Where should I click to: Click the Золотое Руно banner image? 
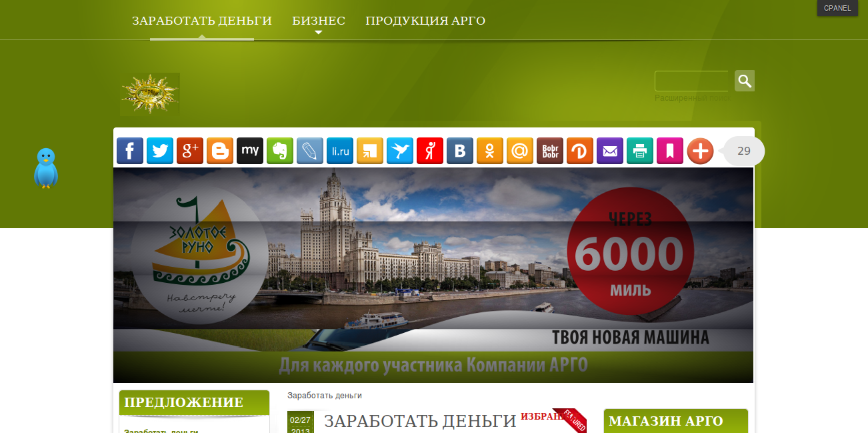433,275
